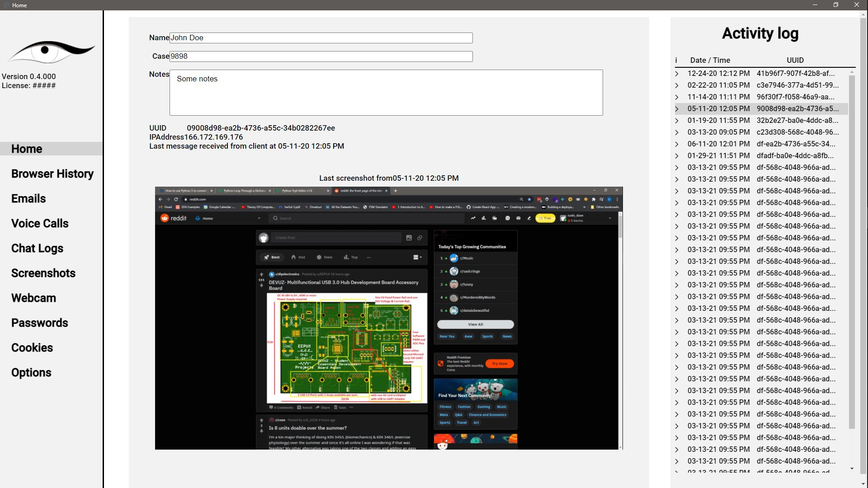The image size is (868, 488).
Task: Click the License: ##### text
Action: (x=28, y=85)
